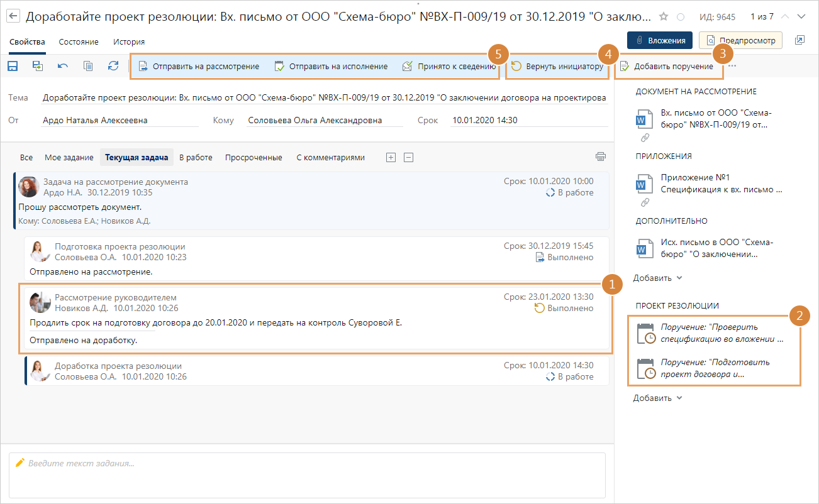Open the Приложение №1 Спецификация document
The height and width of the screenshot is (504, 819).
(721, 183)
